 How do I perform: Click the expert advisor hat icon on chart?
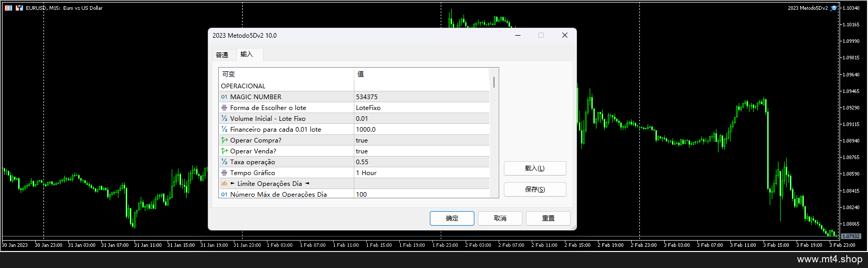click(x=834, y=8)
